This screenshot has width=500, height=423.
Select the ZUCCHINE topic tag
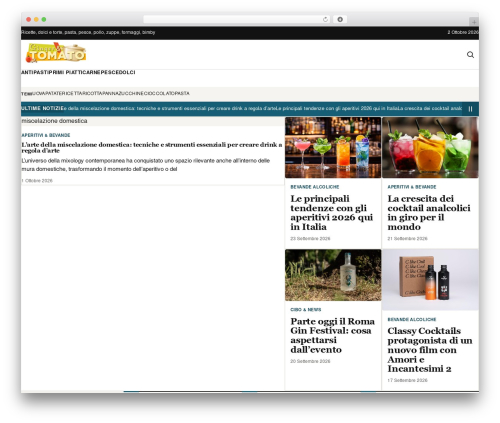[131, 93]
